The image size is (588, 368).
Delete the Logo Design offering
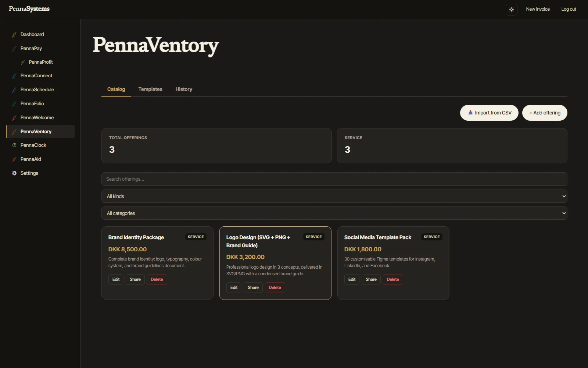(x=275, y=287)
